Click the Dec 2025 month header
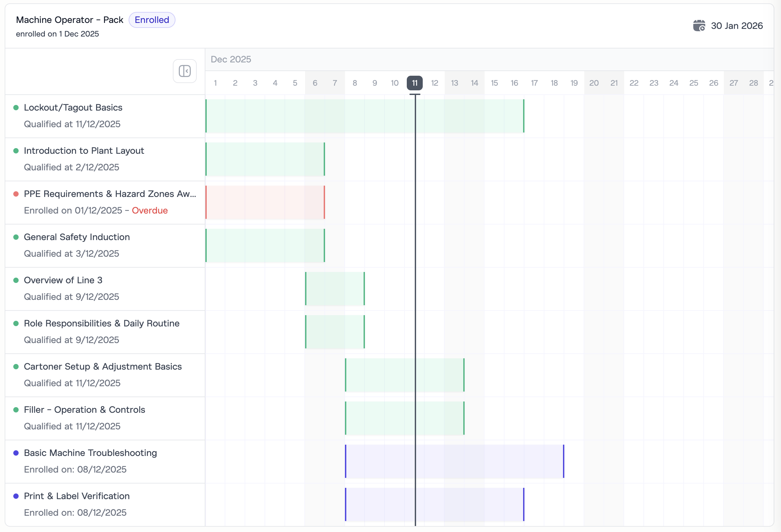The width and height of the screenshot is (781, 532). pyautogui.click(x=231, y=59)
